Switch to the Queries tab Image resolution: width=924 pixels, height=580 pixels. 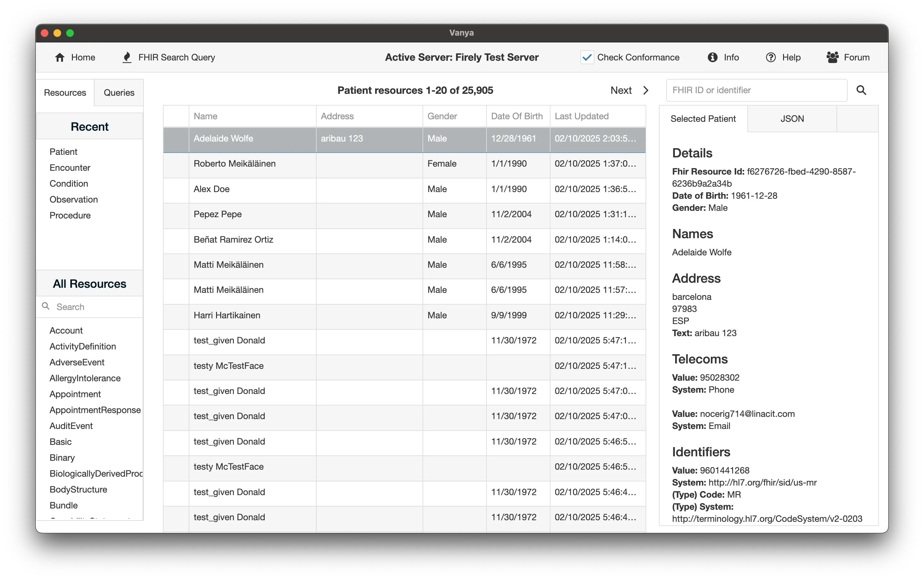[x=119, y=93]
